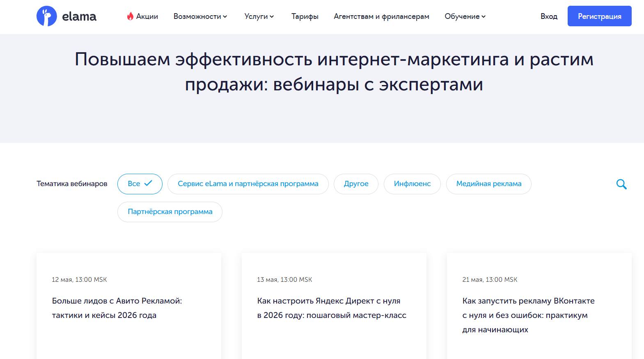Image resolution: width=644 pixels, height=359 pixels.
Task: Expand the Обучение dropdown menu
Action: pyautogui.click(x=465, y=16)
